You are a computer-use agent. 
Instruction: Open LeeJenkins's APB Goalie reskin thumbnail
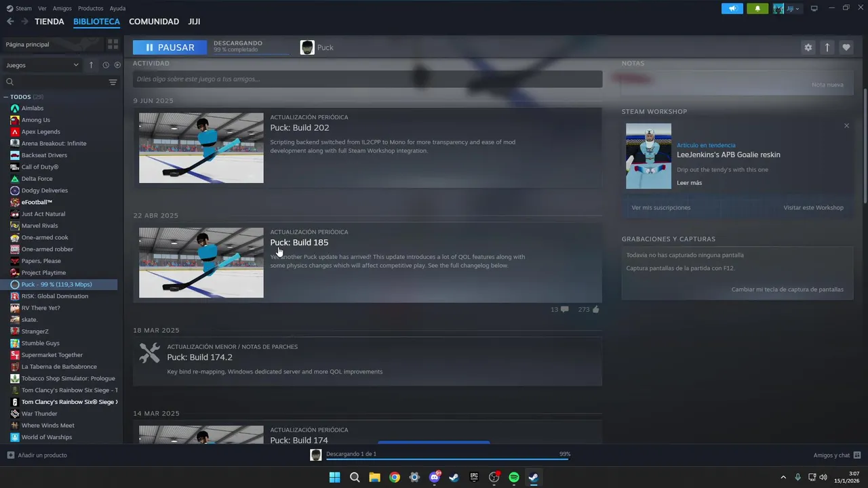click(x=648, y=156)
